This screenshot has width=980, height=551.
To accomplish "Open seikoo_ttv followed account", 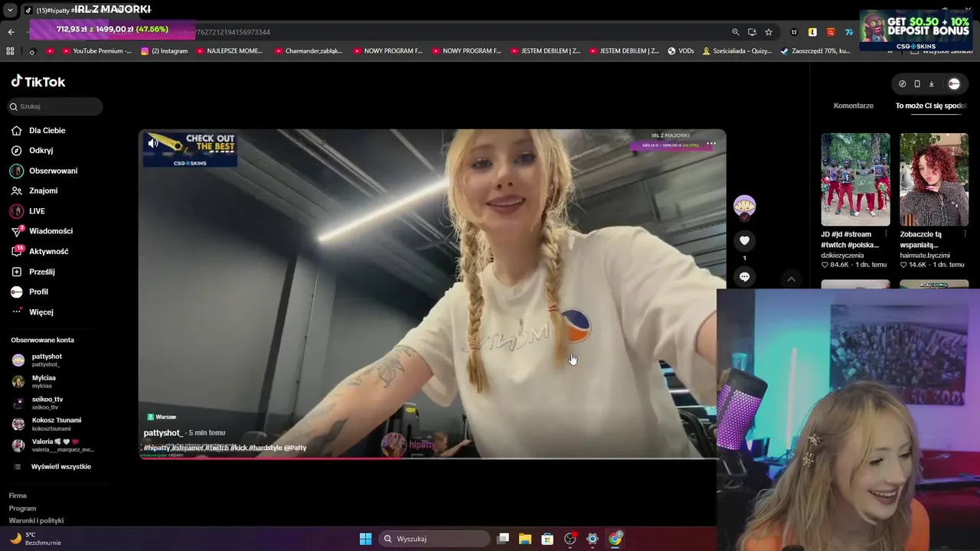I will tap(47, 403).
